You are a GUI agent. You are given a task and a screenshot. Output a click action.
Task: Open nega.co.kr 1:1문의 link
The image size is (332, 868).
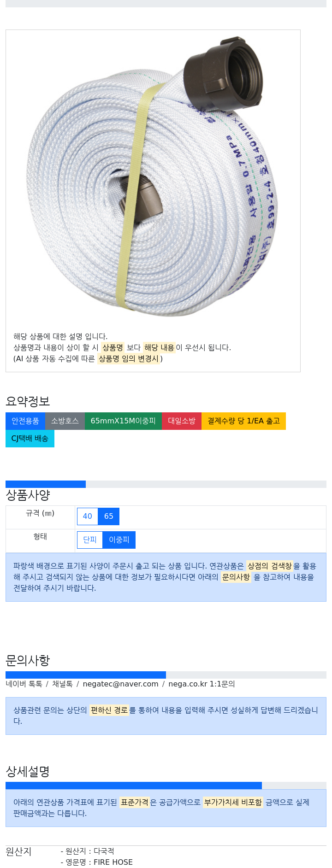(x=202, y=684)
